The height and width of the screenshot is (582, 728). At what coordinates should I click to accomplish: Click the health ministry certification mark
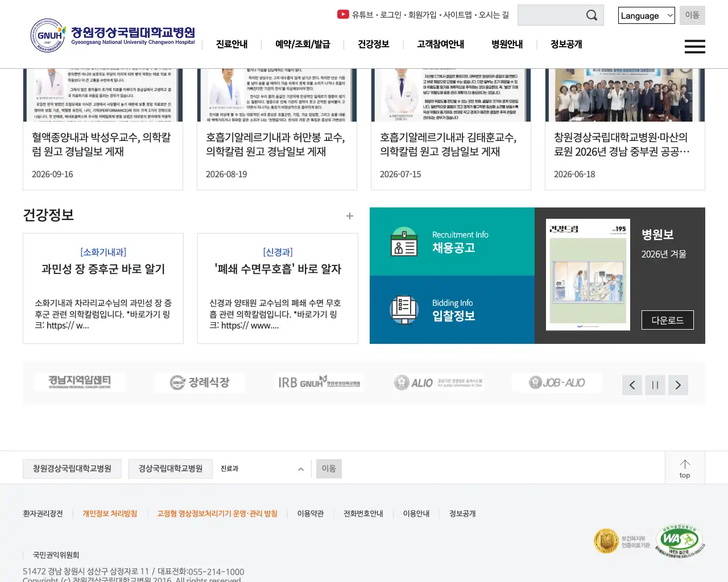(622, 541)
